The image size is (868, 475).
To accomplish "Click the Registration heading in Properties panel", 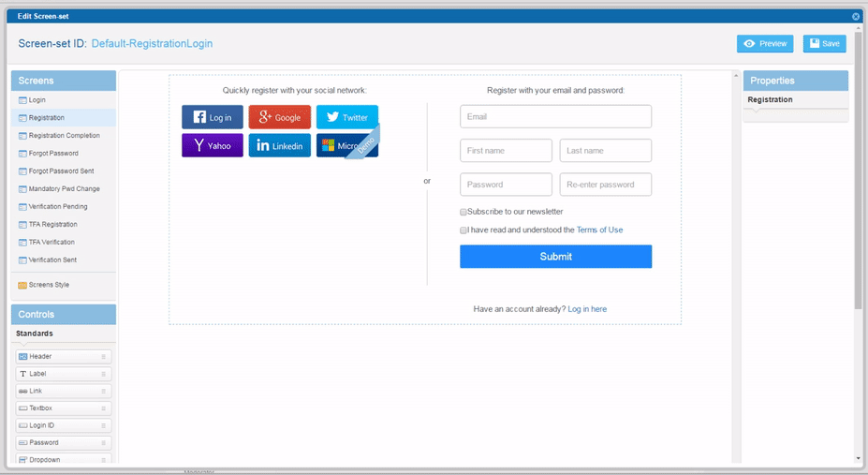I will coord(770,99).
